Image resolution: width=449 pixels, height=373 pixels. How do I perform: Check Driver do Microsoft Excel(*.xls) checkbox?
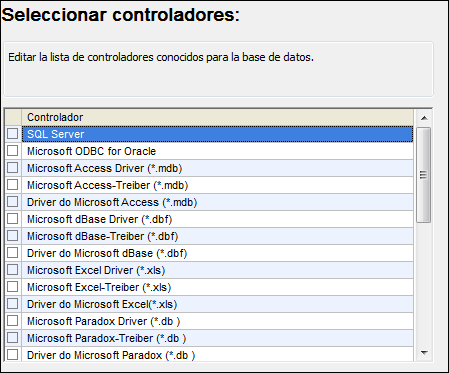click(13, 304)
